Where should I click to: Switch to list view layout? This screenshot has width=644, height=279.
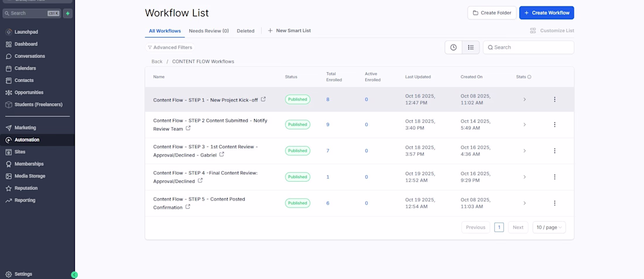pyautogui.click(x=471, y=47)
